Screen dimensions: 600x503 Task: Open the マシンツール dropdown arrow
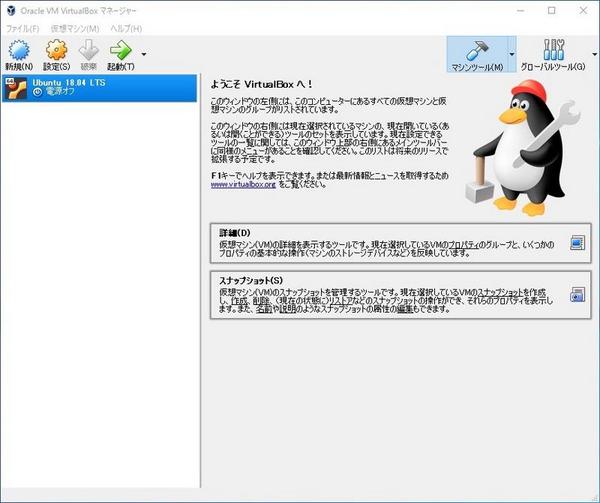[512, 55]
